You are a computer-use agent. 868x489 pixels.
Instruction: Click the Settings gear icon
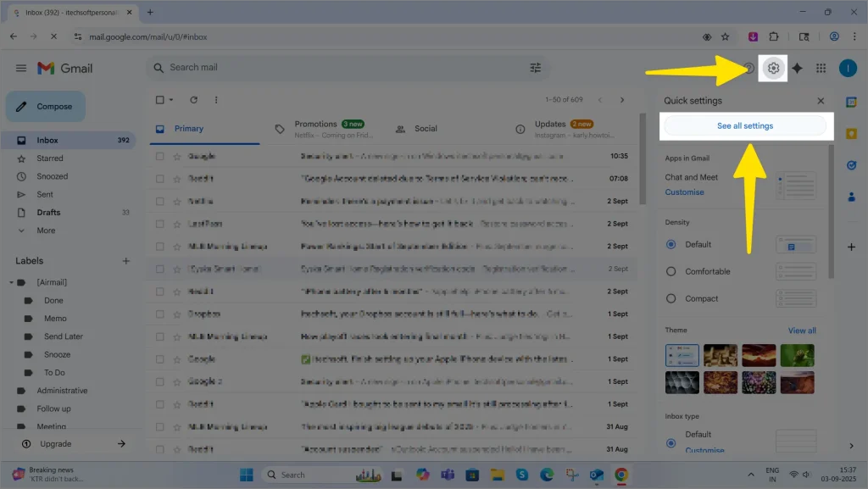773,68
